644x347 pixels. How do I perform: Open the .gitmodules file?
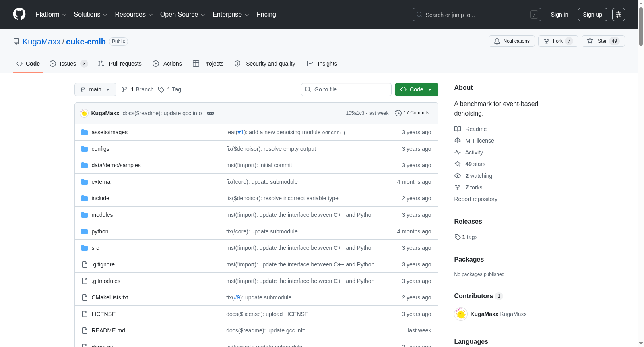pyautogui.click(x=106, y=281)
